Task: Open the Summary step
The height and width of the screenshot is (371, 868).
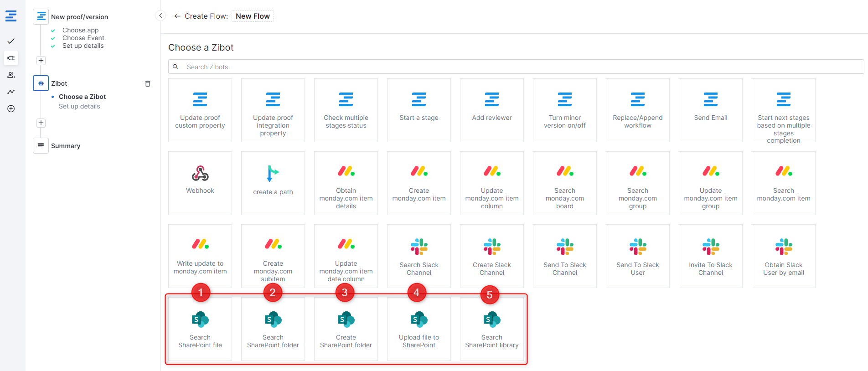Action: pyautogui.click(x=65, y=146)
